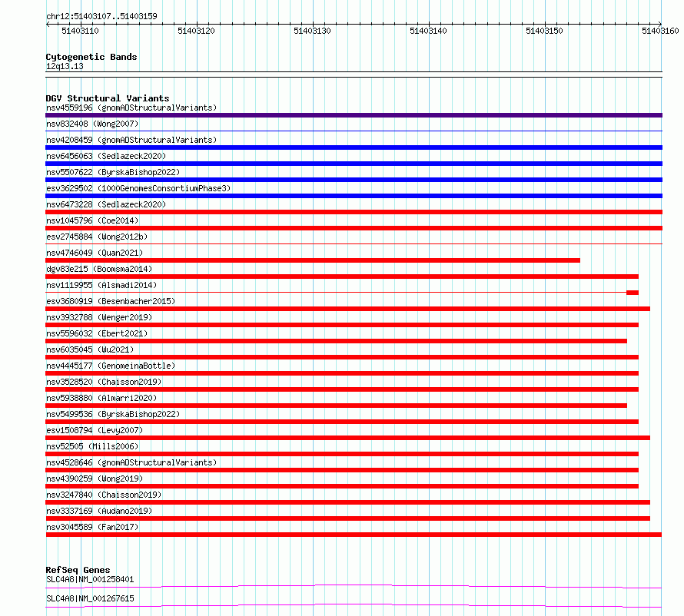This screenshot has height=616, width=684.
Task: Open variant nsv5499536 (ByrskaBishop2022)
Action: (x=113, y=414)
